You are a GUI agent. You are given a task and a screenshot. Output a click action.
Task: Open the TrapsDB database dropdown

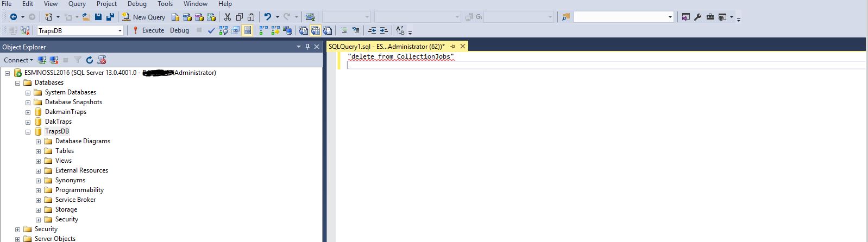pyautogui.click(x=120, y=30)
